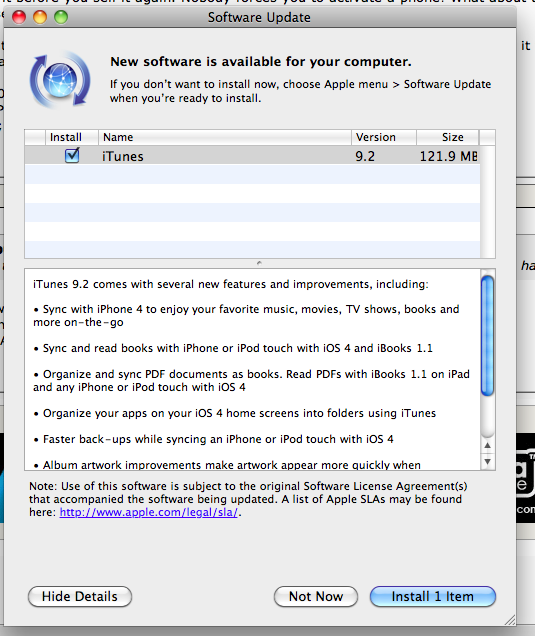Image resolution: width=535 pixels, height=636 pixels.
Task: Click the iTunes version 9.2 cell
Action: coord(365,156)
